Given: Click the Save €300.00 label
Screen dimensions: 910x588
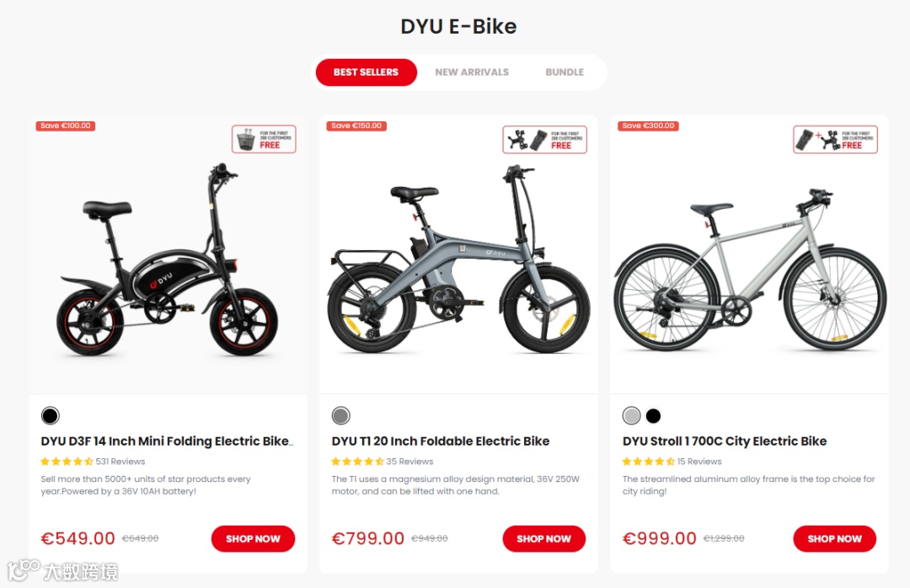Looking at the screenshot, I should coord(648,126).
